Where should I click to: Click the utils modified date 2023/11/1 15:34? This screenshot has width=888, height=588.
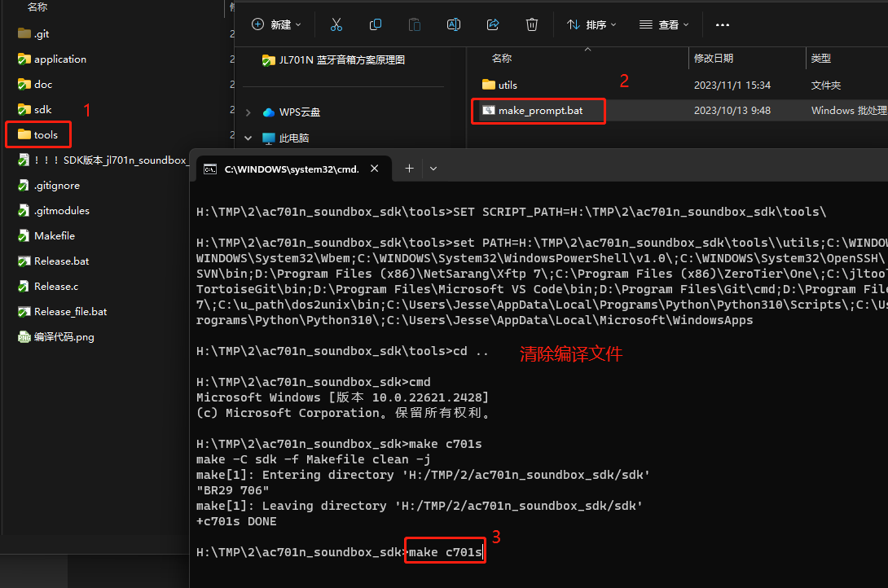pyautogui.click(x=732, y=85)
